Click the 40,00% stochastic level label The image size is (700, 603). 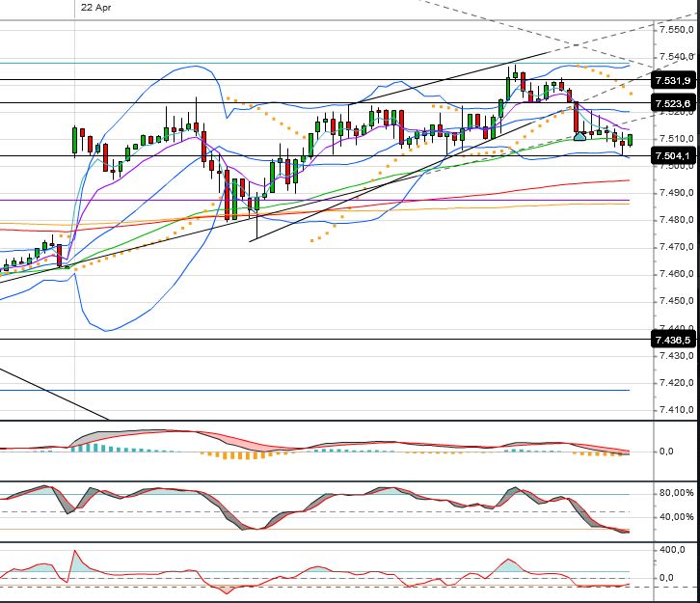pyautogui.click(x=676, y=517)
